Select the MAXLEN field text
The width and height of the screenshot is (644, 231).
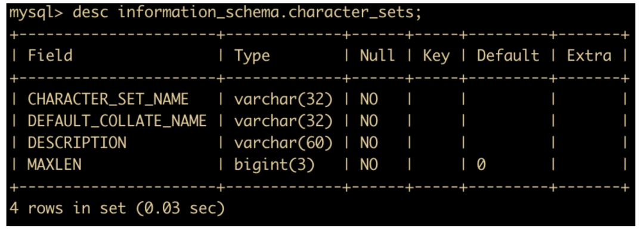point(54,164)
